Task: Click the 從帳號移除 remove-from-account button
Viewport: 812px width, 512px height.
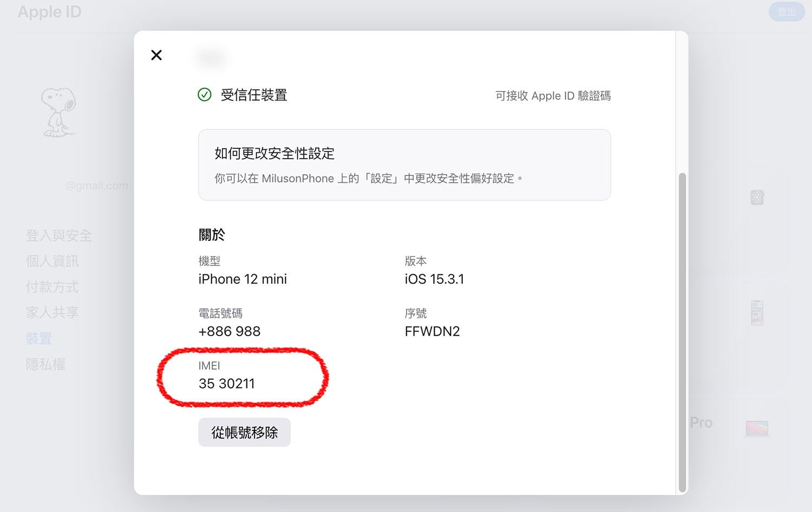Action: pos(244,432)
